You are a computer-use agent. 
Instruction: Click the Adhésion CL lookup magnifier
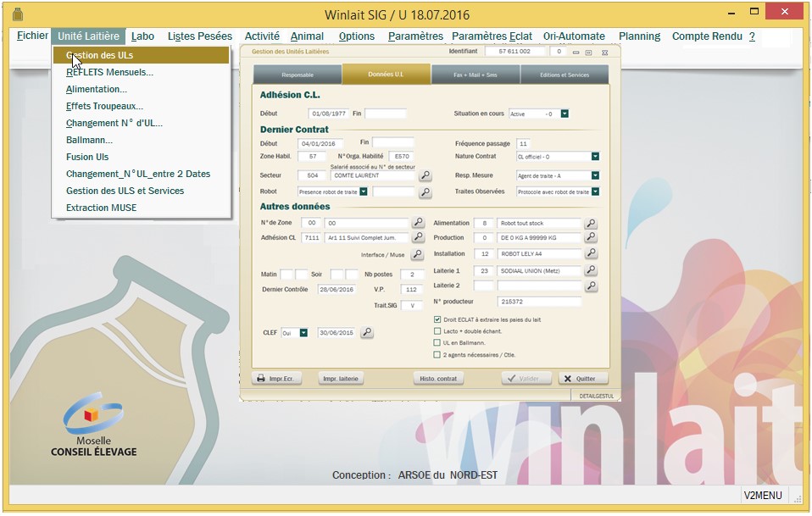pos(418,237)
